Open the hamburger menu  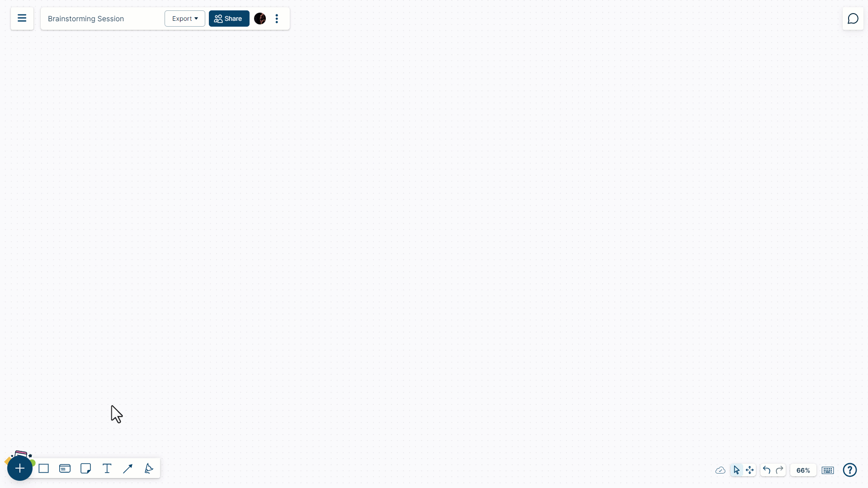pyautogui.click(x=22, y=18)
